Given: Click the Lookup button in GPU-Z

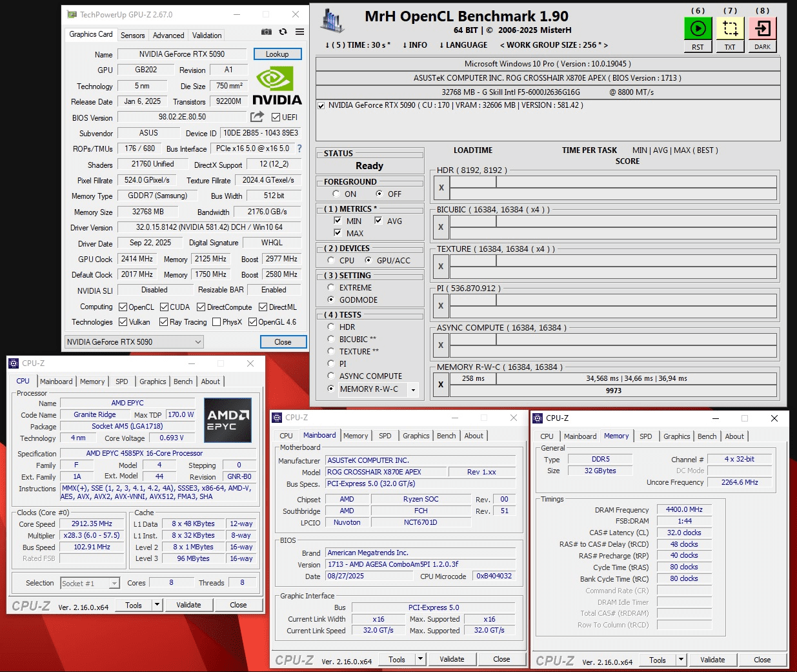Looking at the screenshot, I should 277,54.
